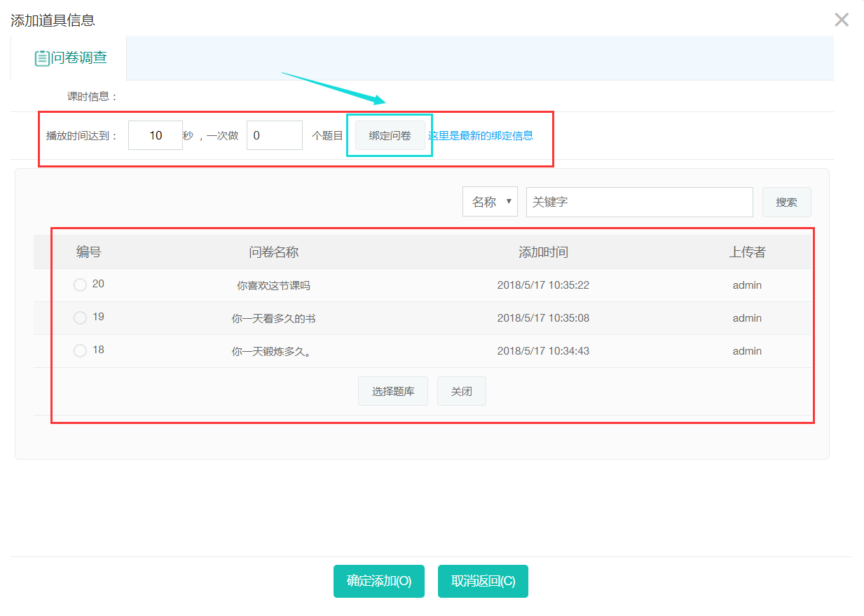Click the 选择题库 button
Image resolution: width=864 pixels, height=616 pixels.
(x=393, y=391)
